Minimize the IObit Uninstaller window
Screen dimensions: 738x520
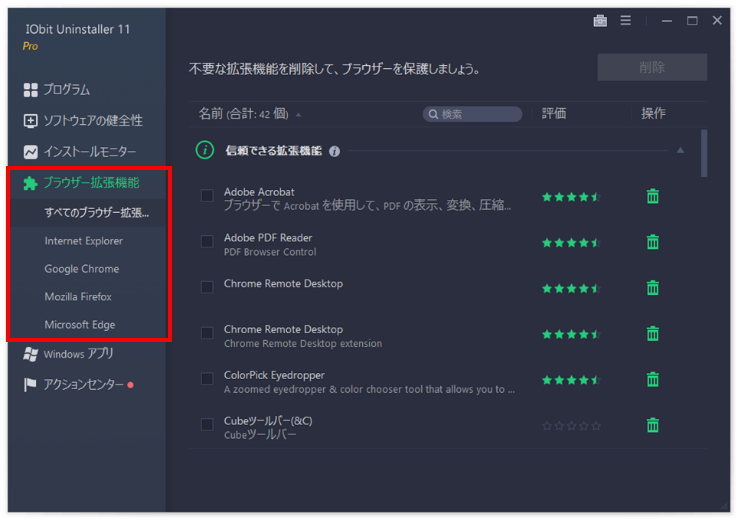(667, 21)
